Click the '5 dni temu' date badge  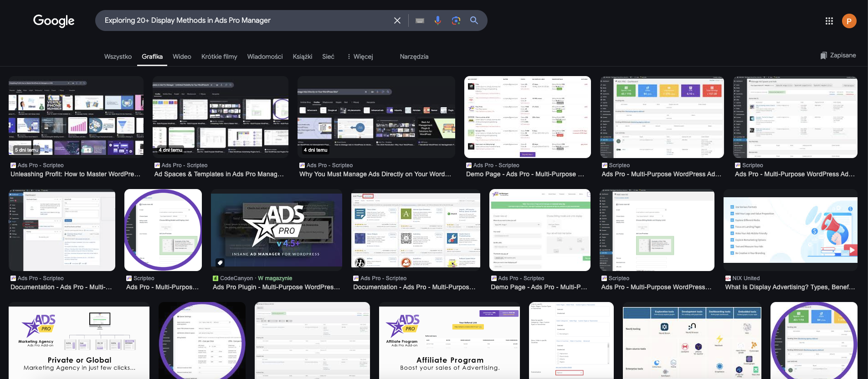(27, 150)
